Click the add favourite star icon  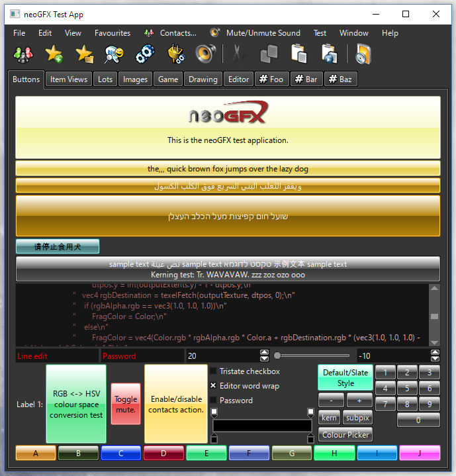pos(54,54)
